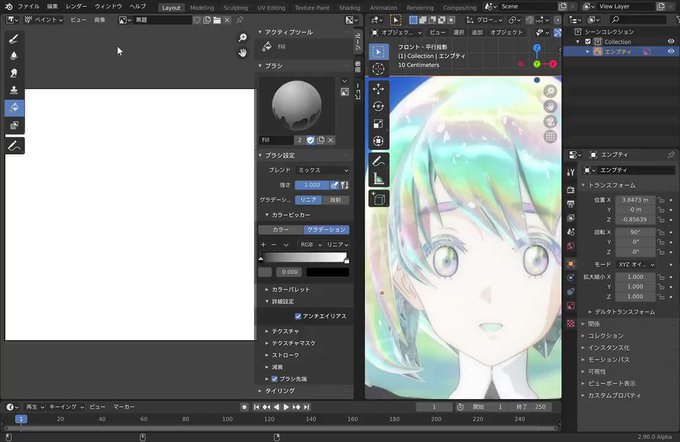Screen dimensions: 680x442
Task: Expand the デルタトランスフォーム section
Action: coord(624,312)
